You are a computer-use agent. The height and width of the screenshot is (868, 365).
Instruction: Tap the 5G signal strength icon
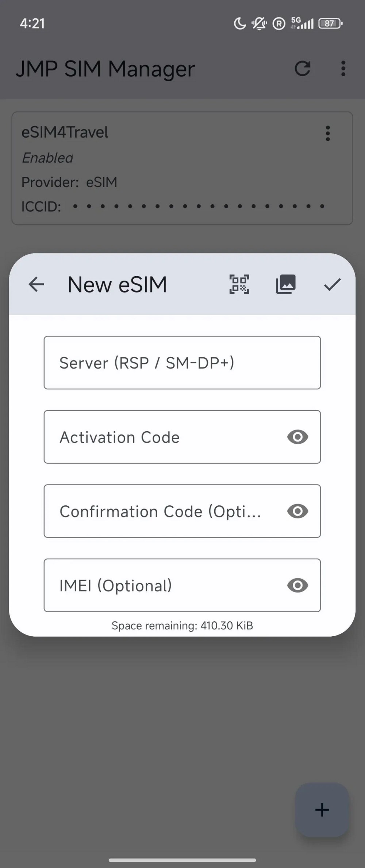(302, 23)
